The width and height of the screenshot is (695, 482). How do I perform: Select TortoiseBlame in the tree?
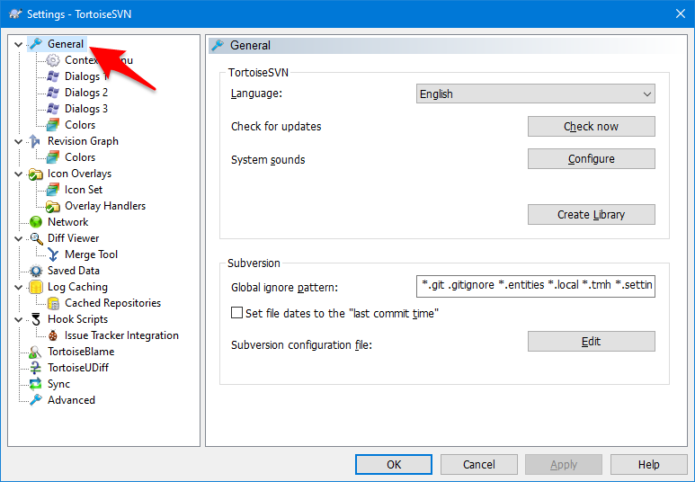pos(81,352)
